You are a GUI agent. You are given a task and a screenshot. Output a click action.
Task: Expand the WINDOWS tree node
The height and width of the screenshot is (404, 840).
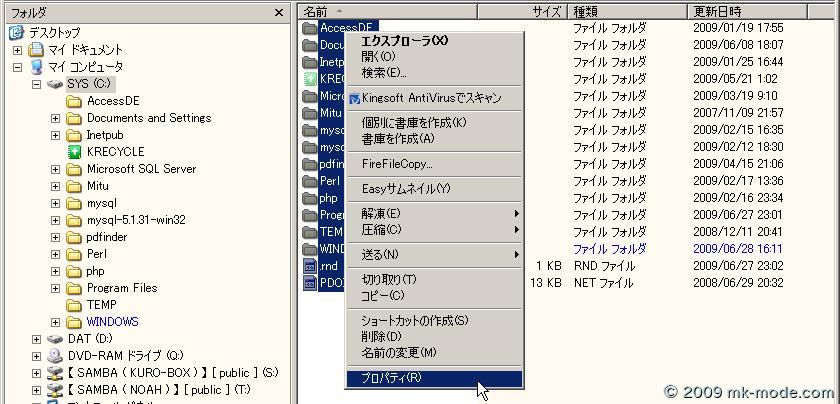point(56,323)
